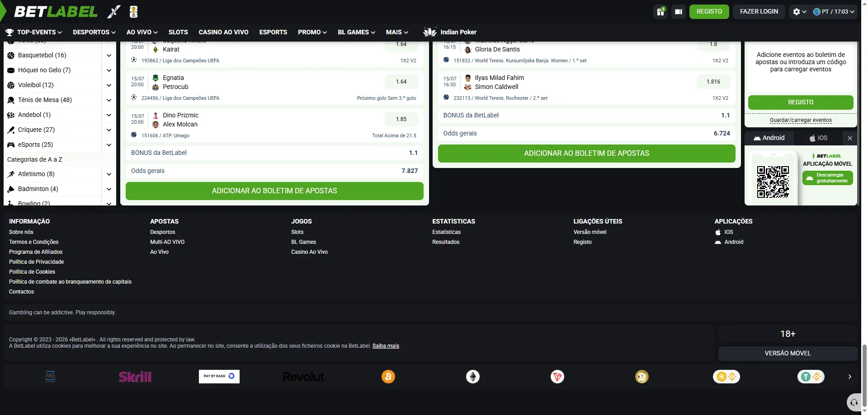This screenshot has height=415, width=868.
Task: Open the DESPORTOS menu
Action: pos(94,32)
